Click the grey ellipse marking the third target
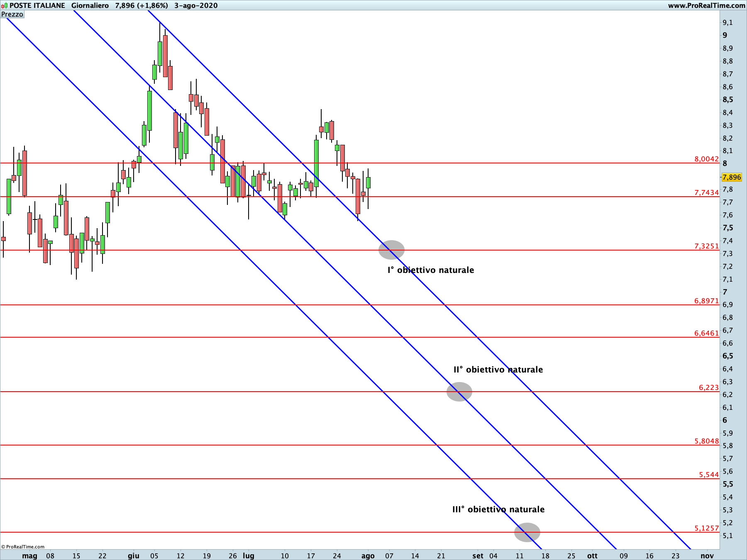The image size is (747, 560). [527, 532]
